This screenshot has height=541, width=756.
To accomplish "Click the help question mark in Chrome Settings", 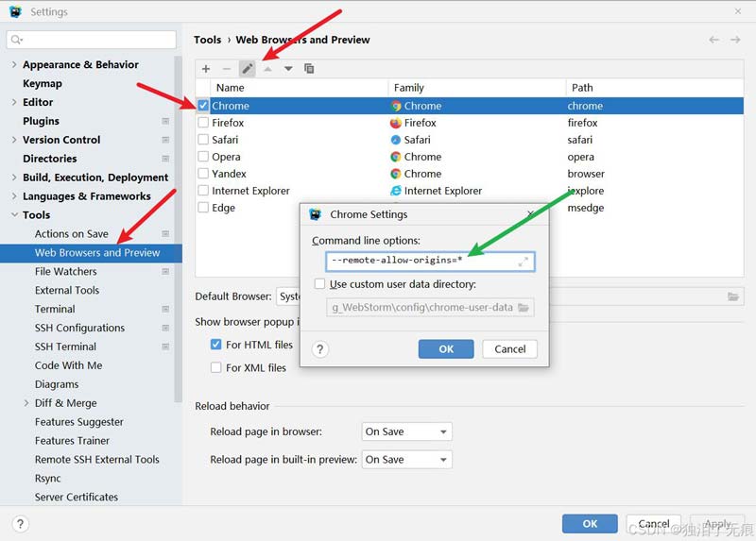I will tap(320, 349).
